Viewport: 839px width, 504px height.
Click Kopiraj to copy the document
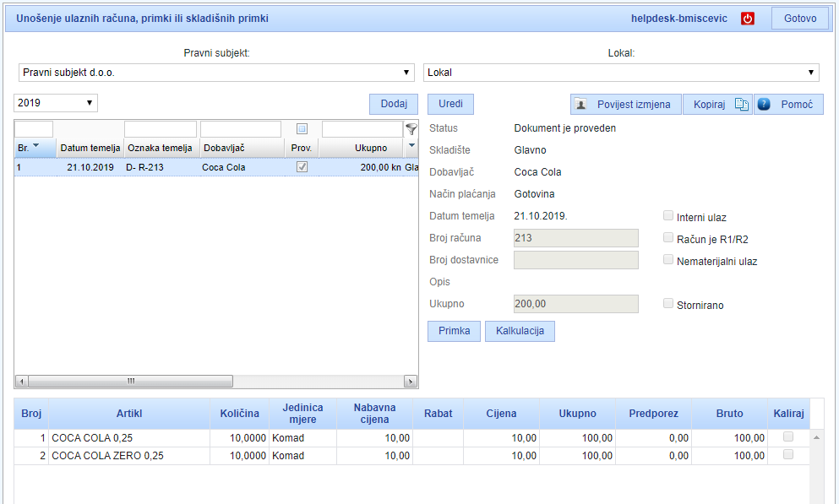coord(716,104)
